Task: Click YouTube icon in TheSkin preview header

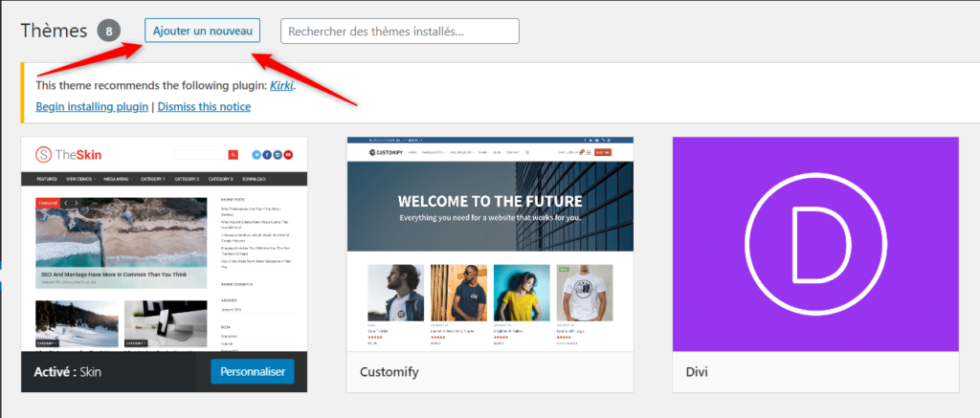Action: click(x=288, y=155)
